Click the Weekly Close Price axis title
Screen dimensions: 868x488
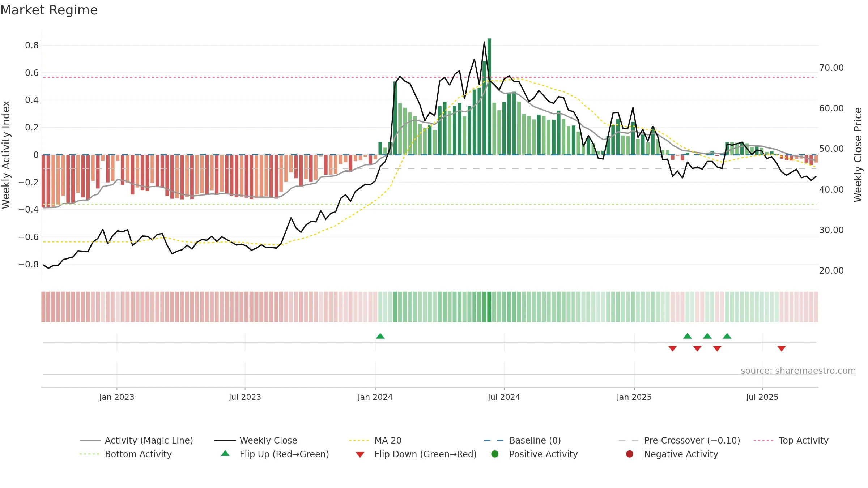point(858,155)
